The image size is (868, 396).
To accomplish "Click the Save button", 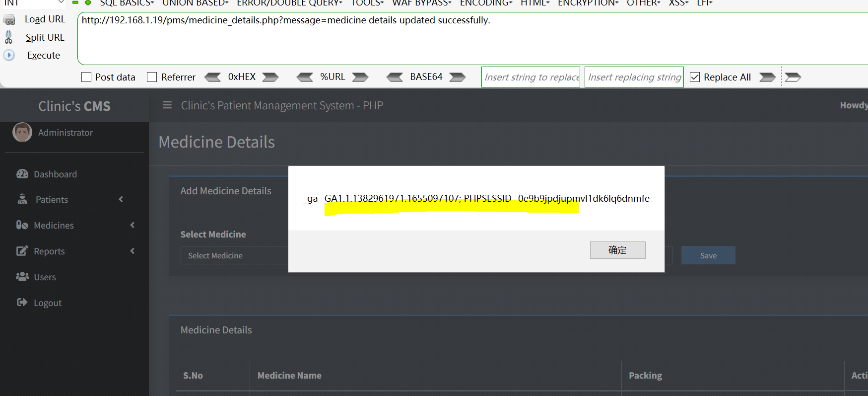I will 708,255.
